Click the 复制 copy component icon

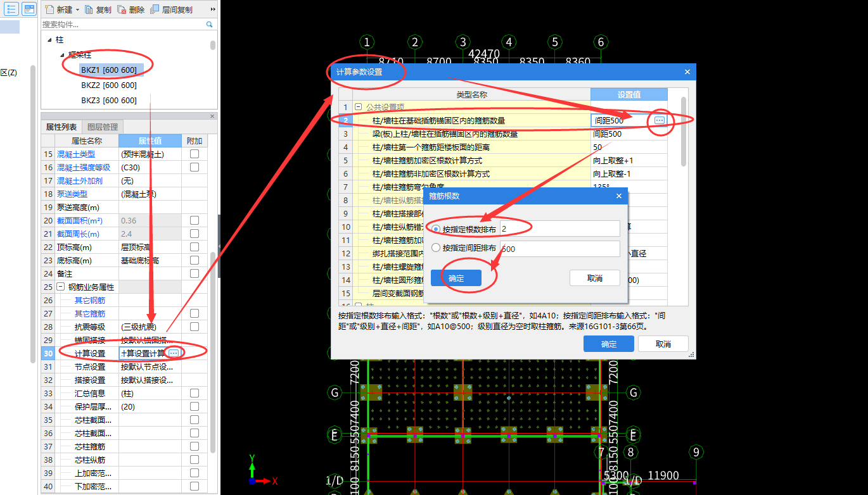pos(89,9)
